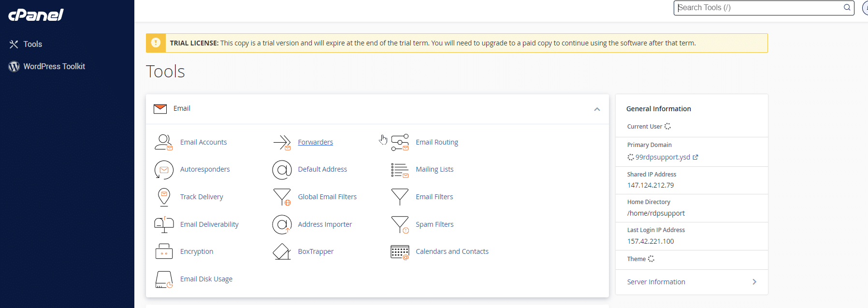Click the cPanel logo
868x308 pixels.
pos(36,15)
